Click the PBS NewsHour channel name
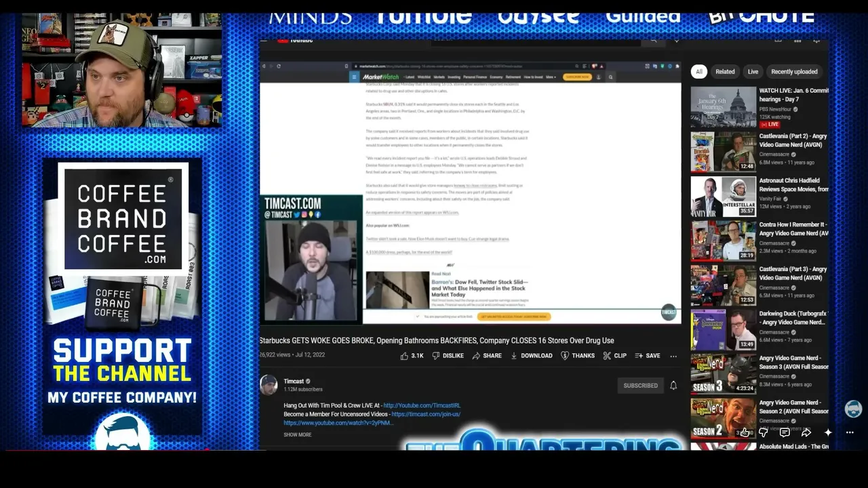 tap(775, 109)
